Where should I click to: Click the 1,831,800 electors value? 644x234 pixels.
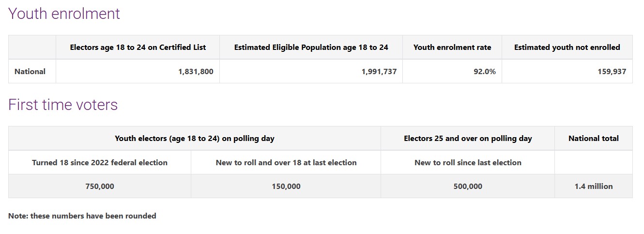(x=196, y=72)
